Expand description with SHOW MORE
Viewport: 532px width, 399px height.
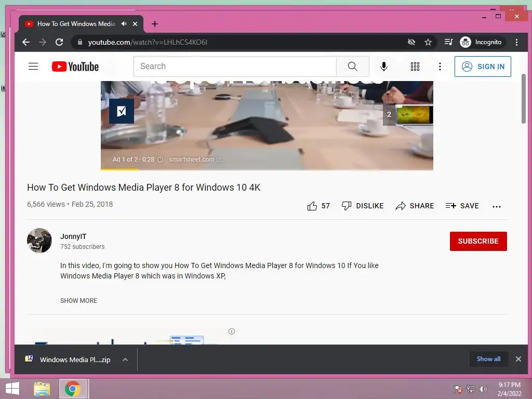(x=79, y=301)
